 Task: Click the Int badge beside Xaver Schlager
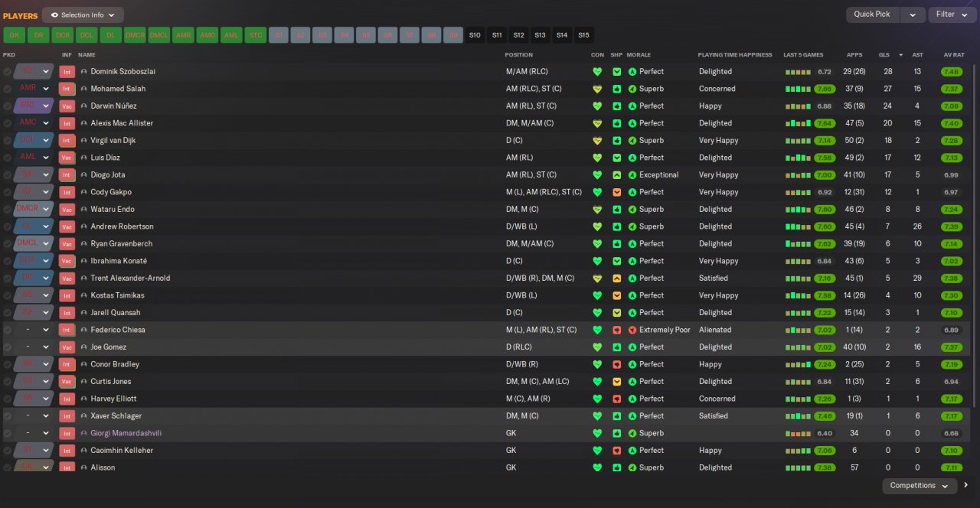(x=67, y=416)
